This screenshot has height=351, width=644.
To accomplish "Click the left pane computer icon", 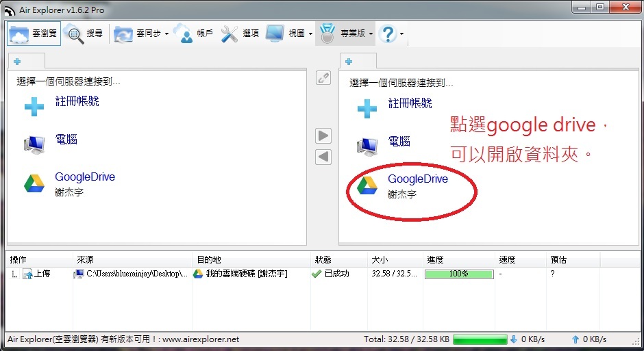I will click(34, 144).
